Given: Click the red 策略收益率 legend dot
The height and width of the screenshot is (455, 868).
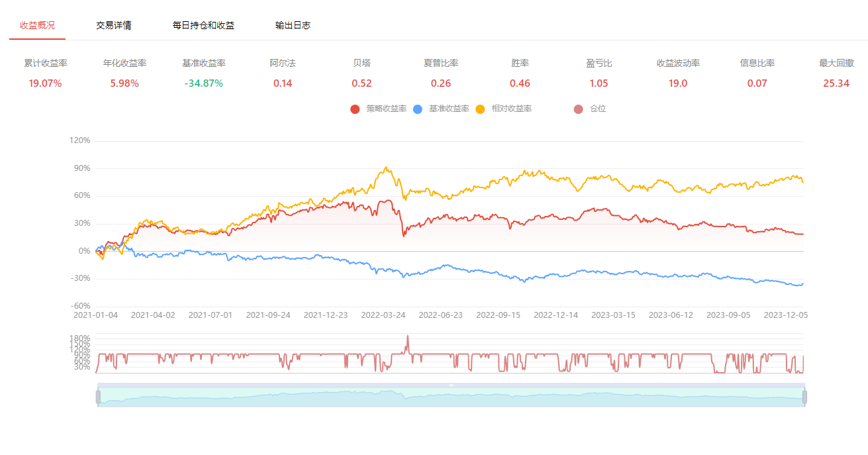Looking at the screenshot, I should click(x=355, y=109).
